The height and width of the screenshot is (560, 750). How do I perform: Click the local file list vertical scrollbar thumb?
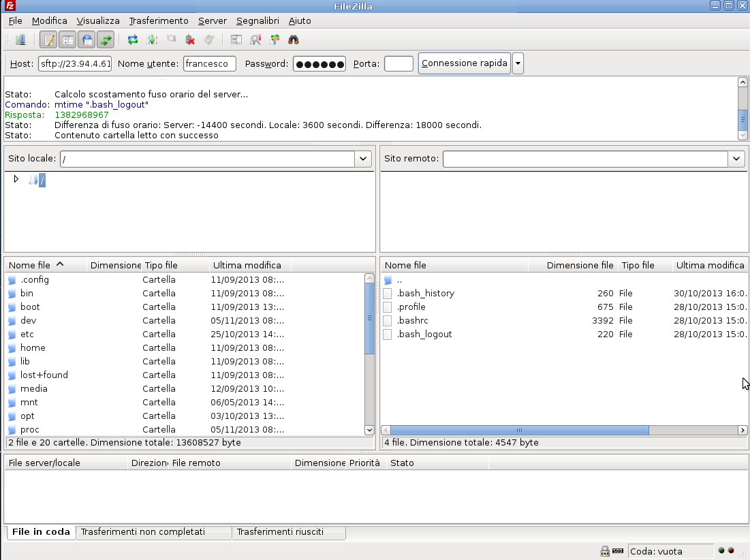click(x=369, y=319)
